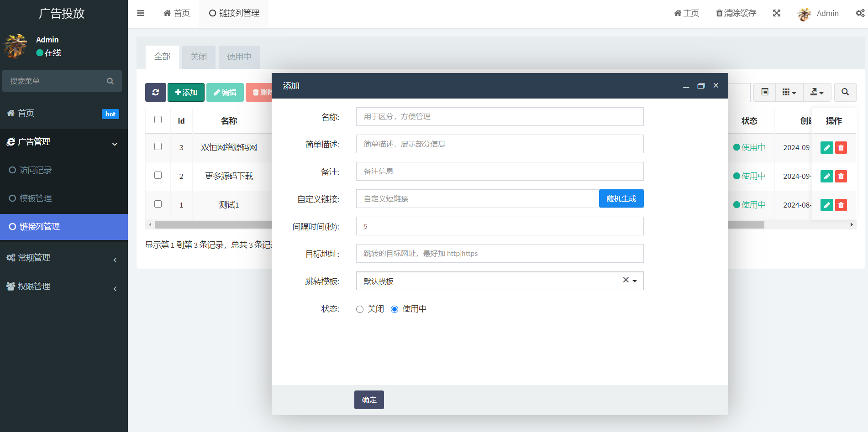Click red delete trash icon for row 2
Viewport: 868px width, 432px height.
tap(841, 177)
